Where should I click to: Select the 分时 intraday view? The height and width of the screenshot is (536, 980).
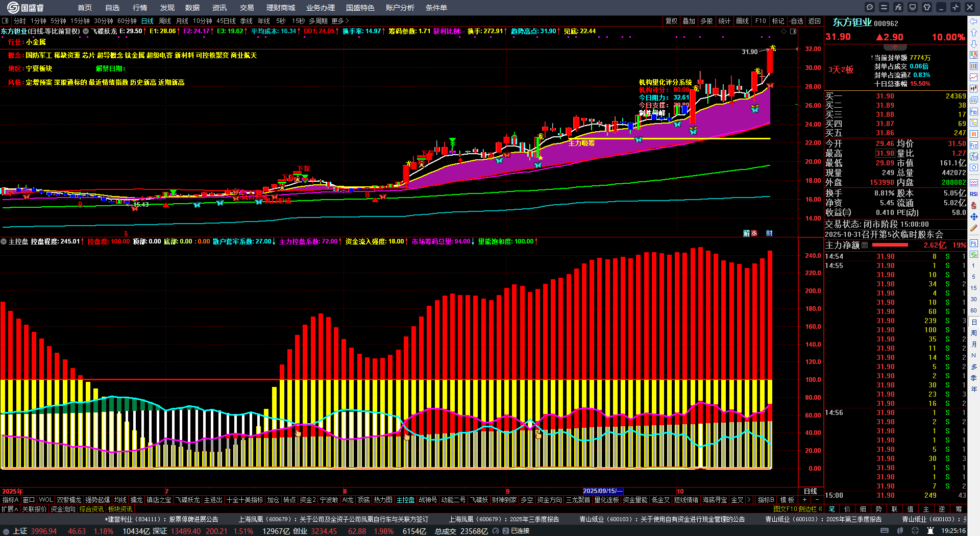click(20, 21)
